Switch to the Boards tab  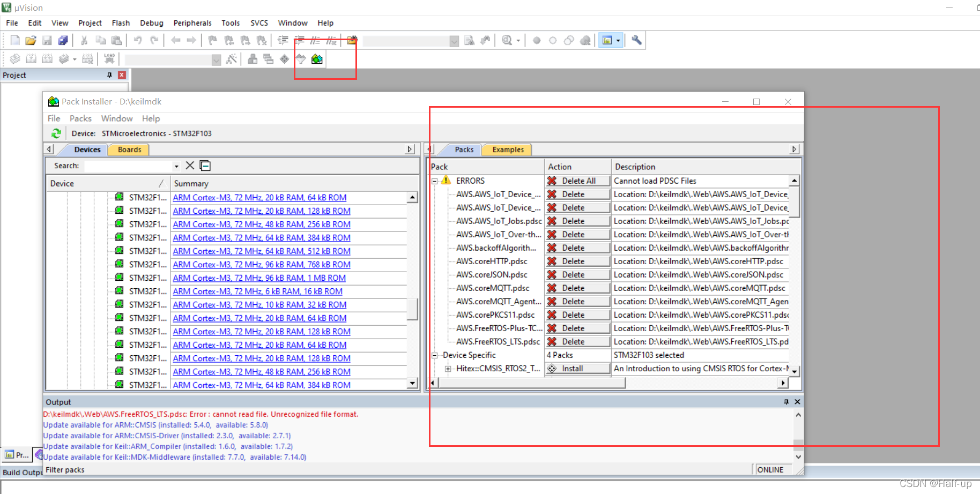(129, 149)
